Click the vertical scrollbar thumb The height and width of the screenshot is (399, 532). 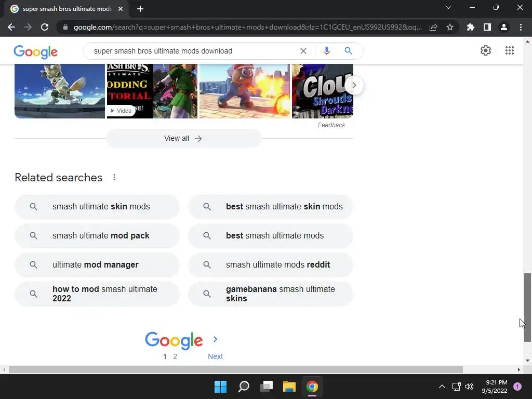[x=527, y=308]
